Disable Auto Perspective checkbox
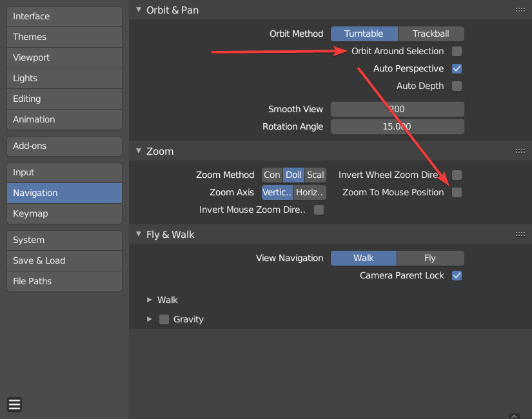Screen dimensions: 532x419 (x=457, y=68)
